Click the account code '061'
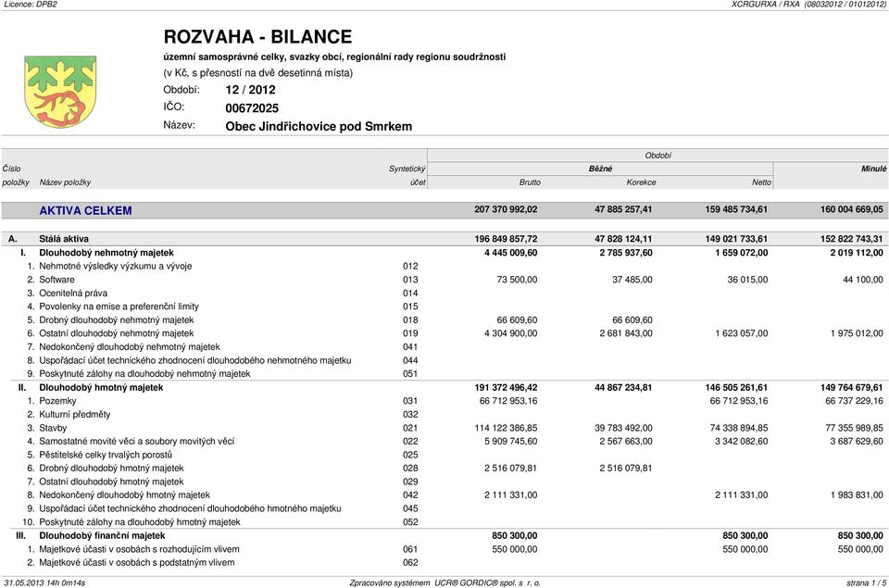This screenshot has width=889, height=588. pyautogui.click(x=410, y=549)
